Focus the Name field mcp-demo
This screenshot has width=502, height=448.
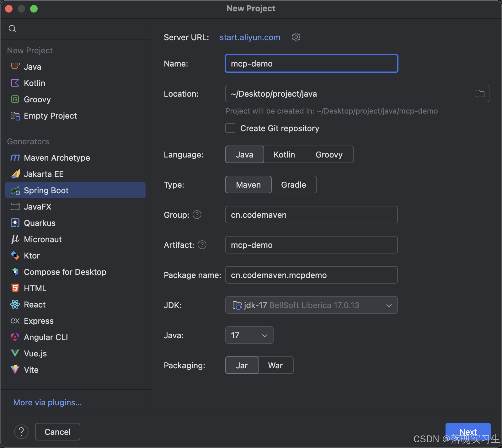click(x=312, y=63)
